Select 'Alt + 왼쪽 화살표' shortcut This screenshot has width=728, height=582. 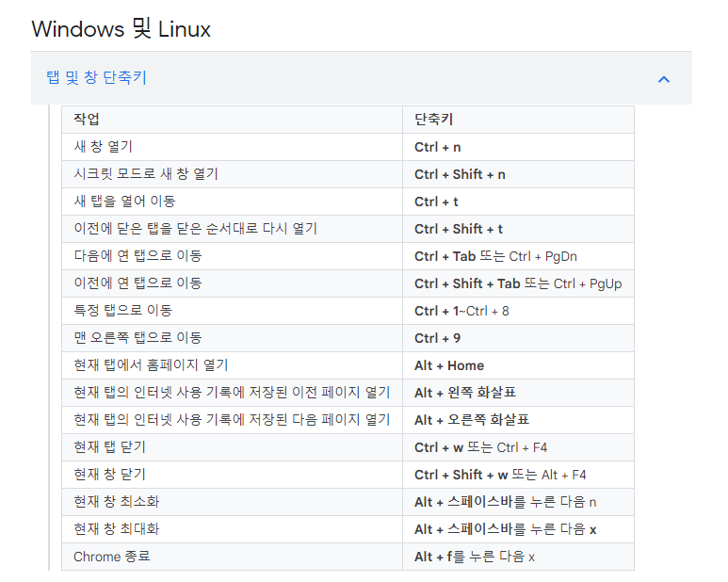tap(465, 393)
